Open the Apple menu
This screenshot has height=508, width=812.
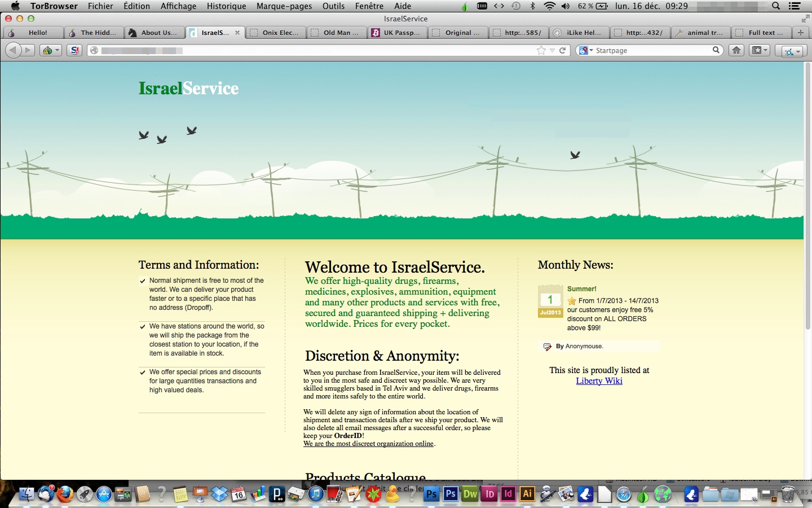(15, 6)
